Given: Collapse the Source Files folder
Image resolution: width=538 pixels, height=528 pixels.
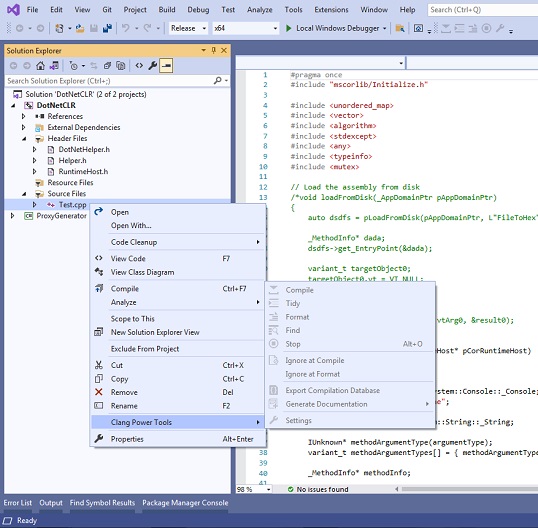Looking at the screenshot, I should pyautogui.click(x=24, y=194).
